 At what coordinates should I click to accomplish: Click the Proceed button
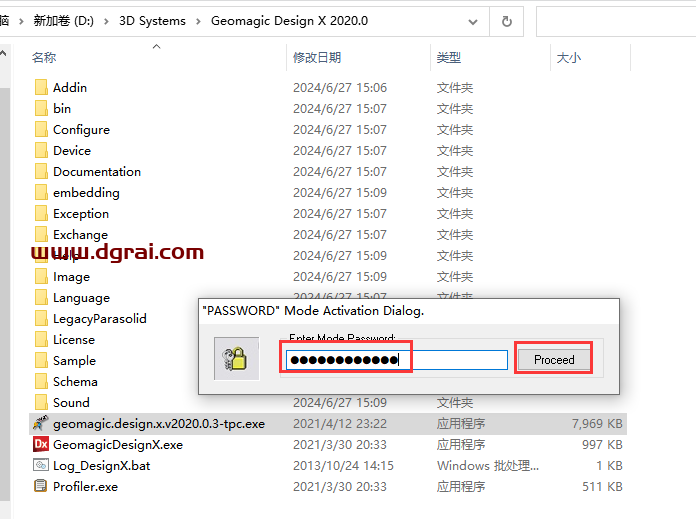coord(554,359)
